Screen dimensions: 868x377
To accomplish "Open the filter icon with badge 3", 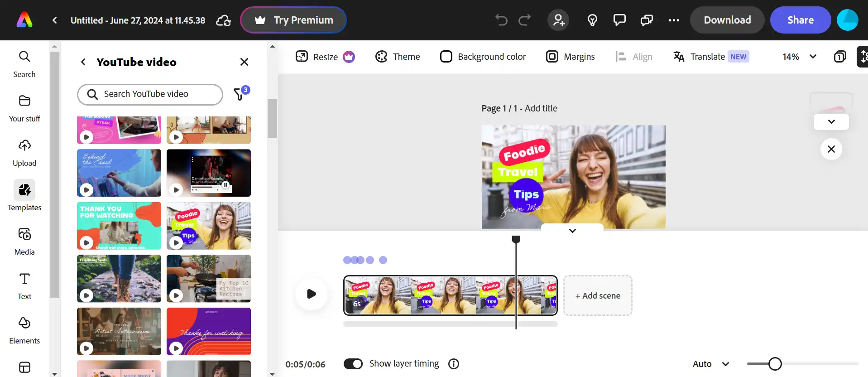I will coord(240,93).
